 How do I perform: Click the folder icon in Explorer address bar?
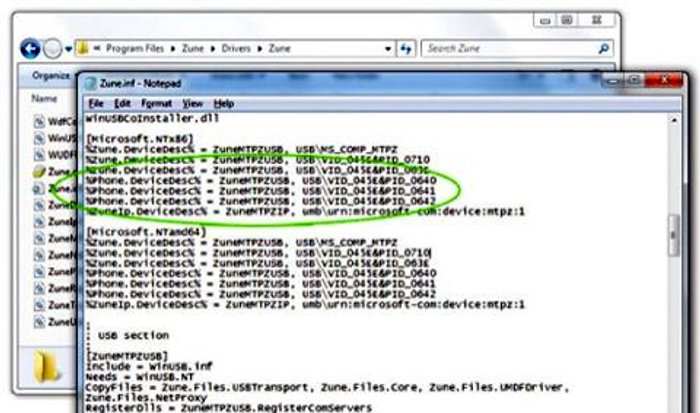pyautogui.click(x=83, y=48)
